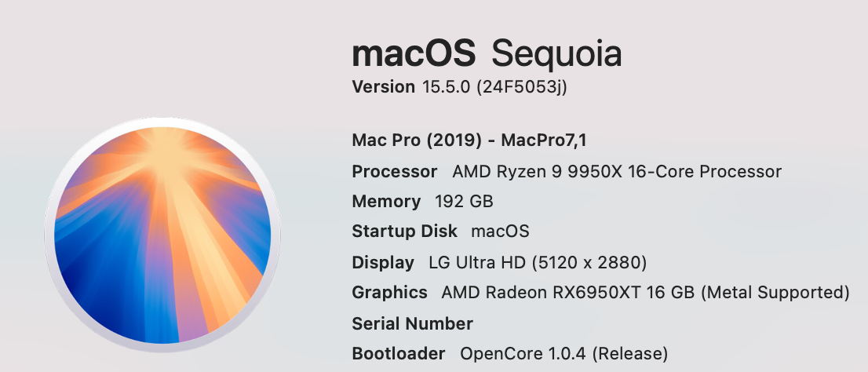Image resolution: width=868 pixels, height=372 pixels.
Task: Click the bold "macOS" title word
Action: (414, 54)
